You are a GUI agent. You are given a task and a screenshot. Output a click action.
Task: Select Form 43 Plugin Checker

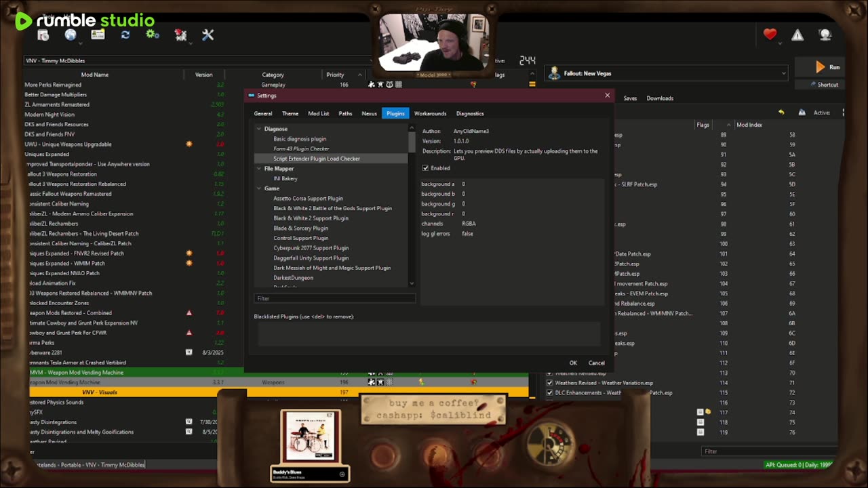(301, 149)
